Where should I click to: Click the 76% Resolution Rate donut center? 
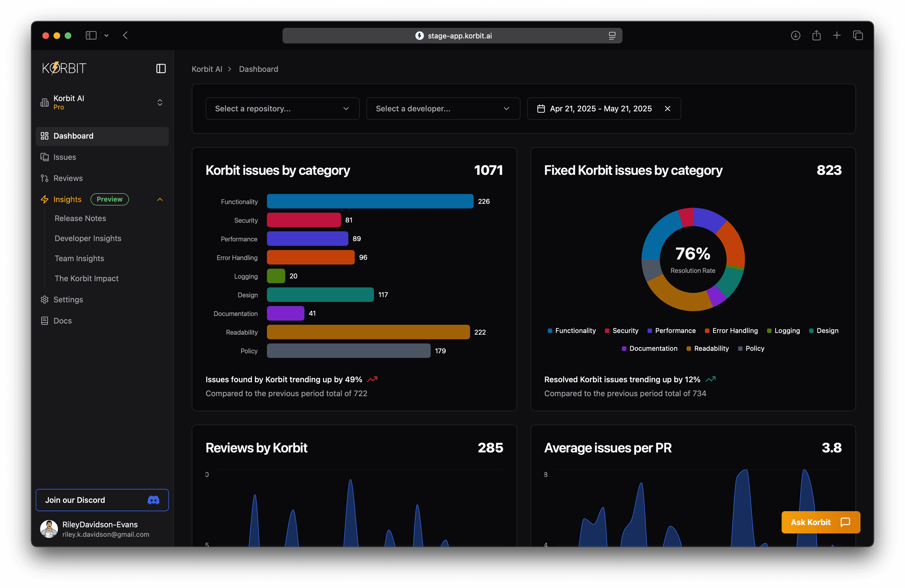tap(693, 259)
